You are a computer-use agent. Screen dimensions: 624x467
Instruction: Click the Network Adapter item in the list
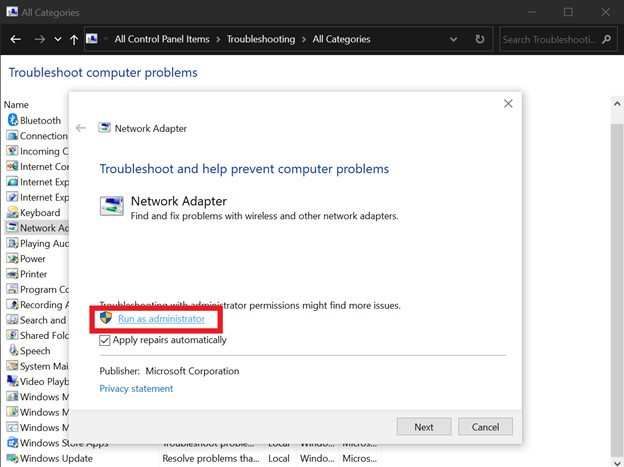[x=37, y=228]
